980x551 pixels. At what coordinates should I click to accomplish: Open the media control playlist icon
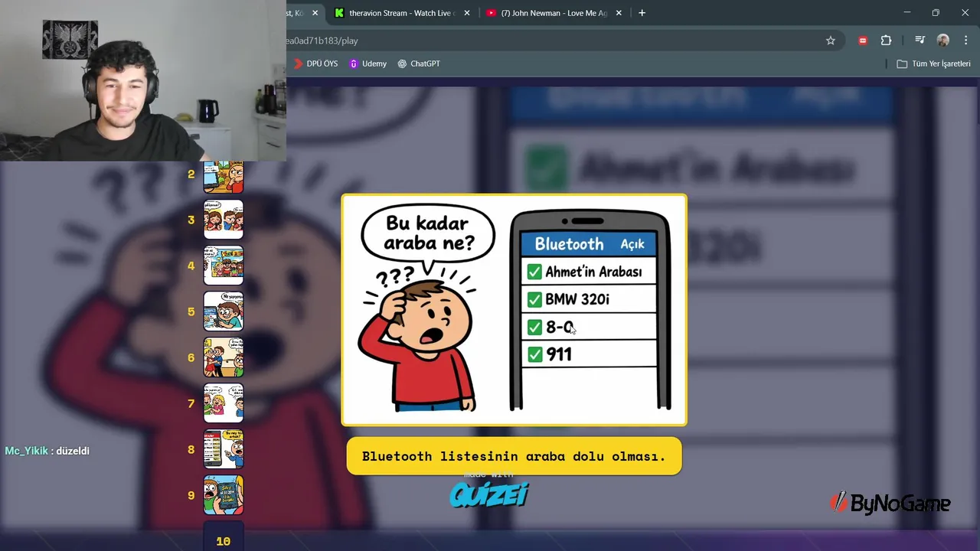point(920,41)
